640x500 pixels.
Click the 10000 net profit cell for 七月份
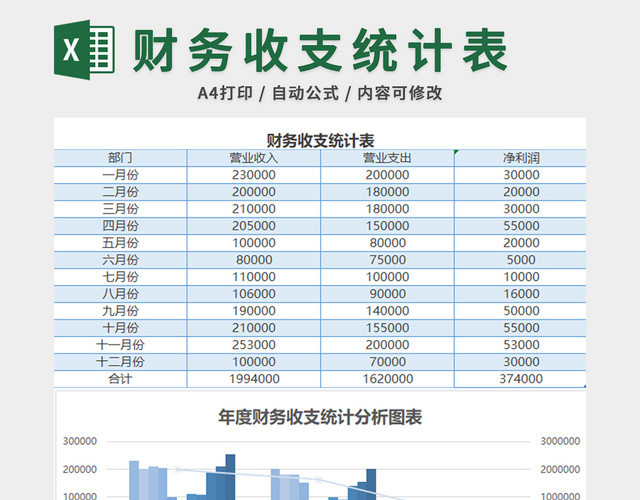pos(520,277)
